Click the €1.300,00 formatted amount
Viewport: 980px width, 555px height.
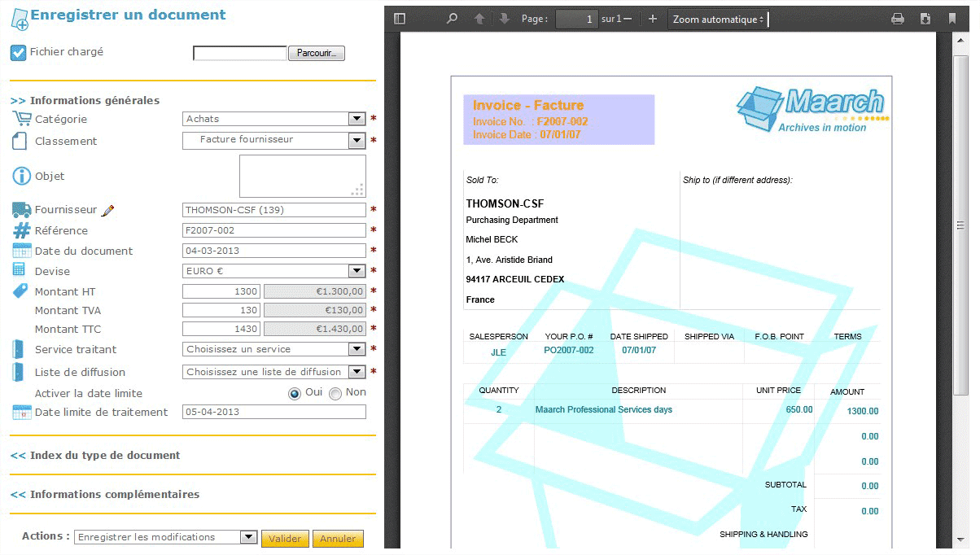315,291
